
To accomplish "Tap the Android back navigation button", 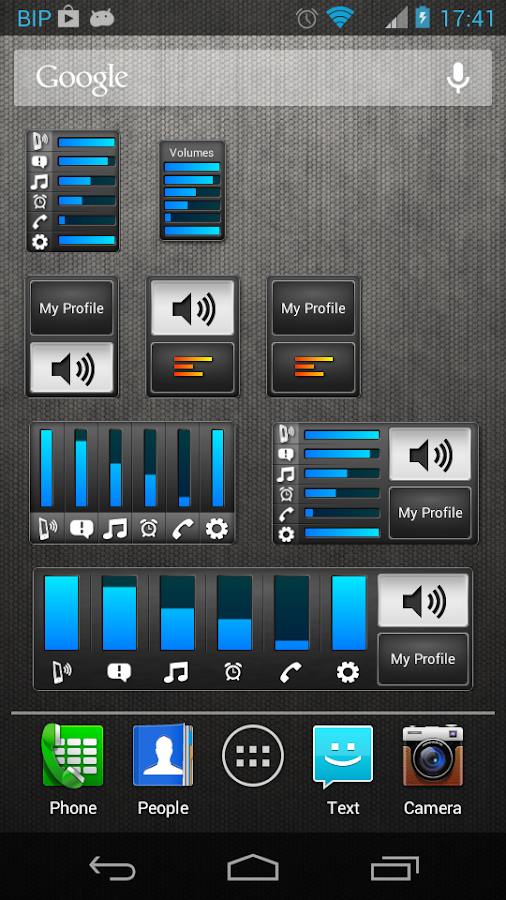I will 112,867.
